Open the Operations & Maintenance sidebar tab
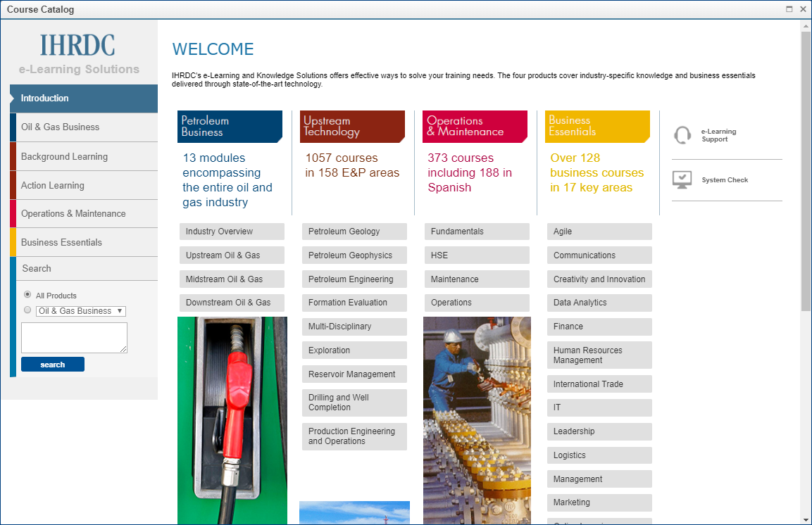Screen dimensions: 812x525 84,214
